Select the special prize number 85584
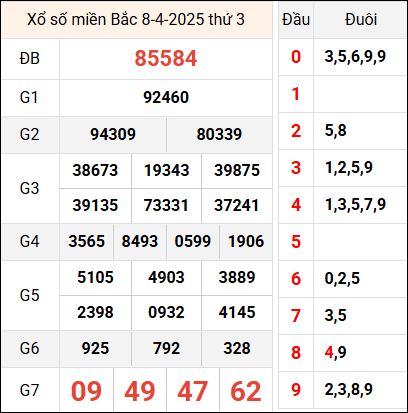 [166, 59]
